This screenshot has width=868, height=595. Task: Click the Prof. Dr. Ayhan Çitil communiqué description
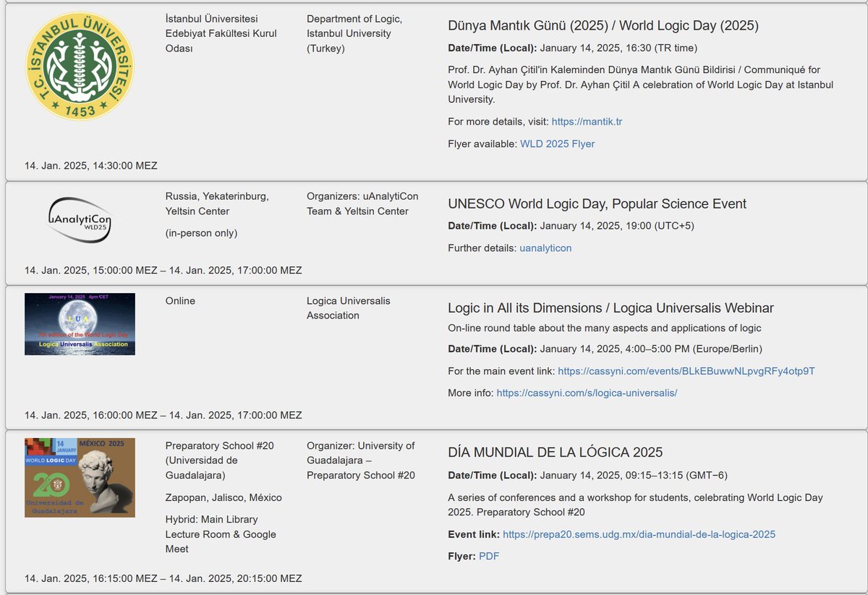click(x=641, y=85)
